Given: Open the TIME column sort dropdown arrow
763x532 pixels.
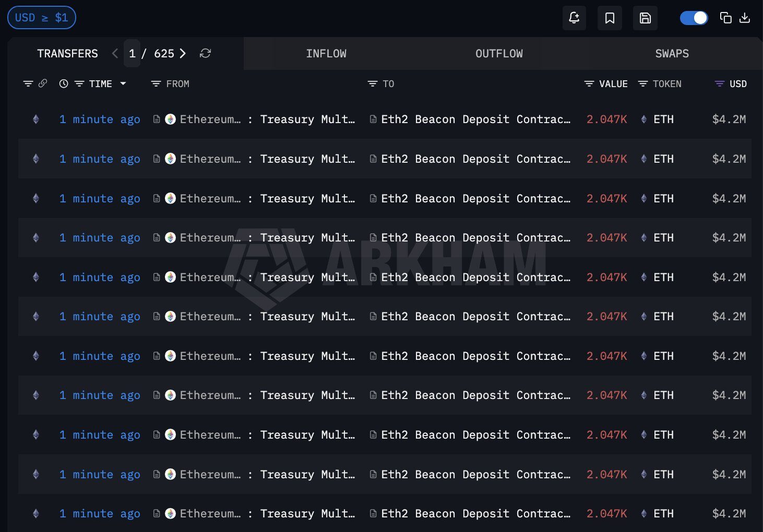Looking at the screenshot, I should [x=123, y=83].
